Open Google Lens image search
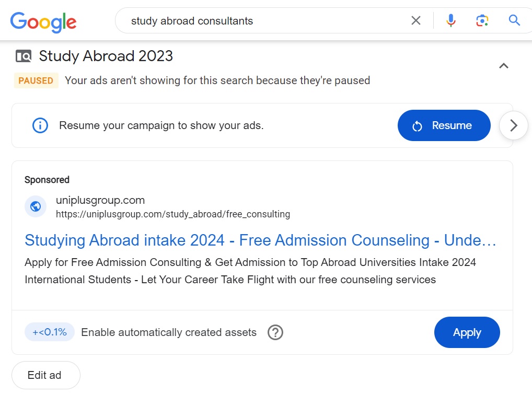The height and width of the screenshot is (394, 532). (482, 21)
